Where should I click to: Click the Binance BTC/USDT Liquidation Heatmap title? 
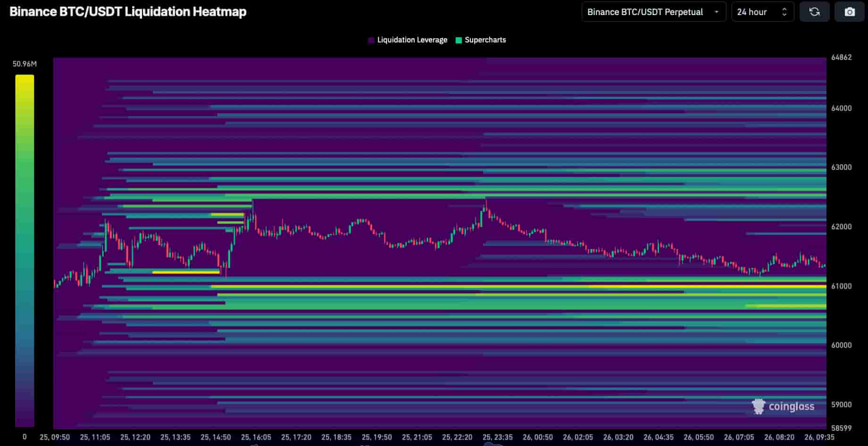(128, 12)
